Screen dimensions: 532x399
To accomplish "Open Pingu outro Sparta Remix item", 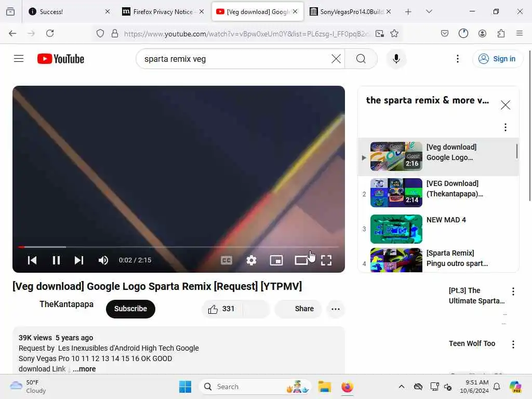I will [438, 260].
